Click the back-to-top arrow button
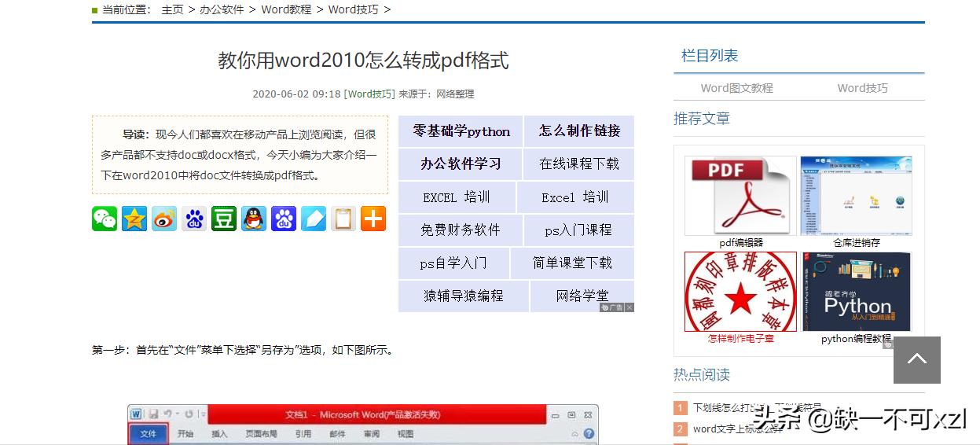The width and height of the screenshot is (980, 445). (917, 360)
